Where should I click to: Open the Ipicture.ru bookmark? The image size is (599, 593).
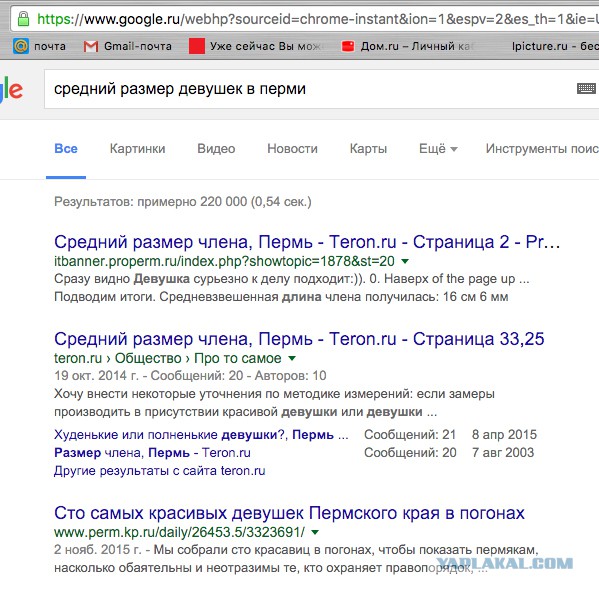pyautogui.click(x=555, y=46)
